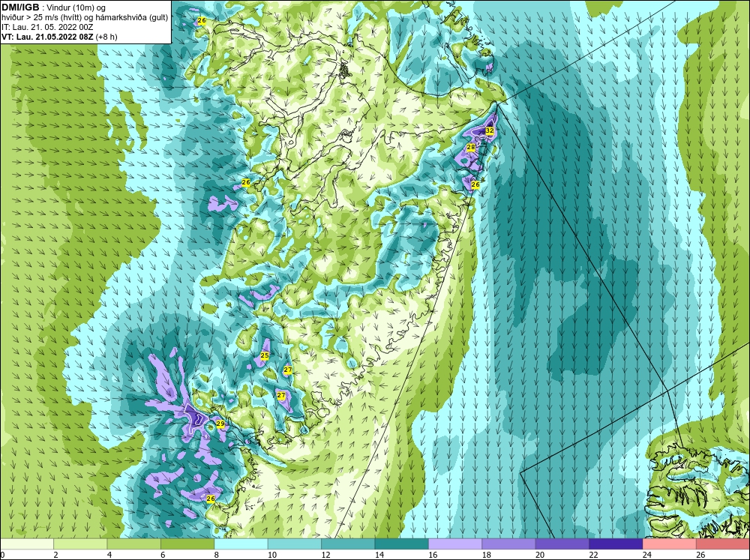
Task: Pick the 10–12 teal legend swatch
Action: [295, 544]
